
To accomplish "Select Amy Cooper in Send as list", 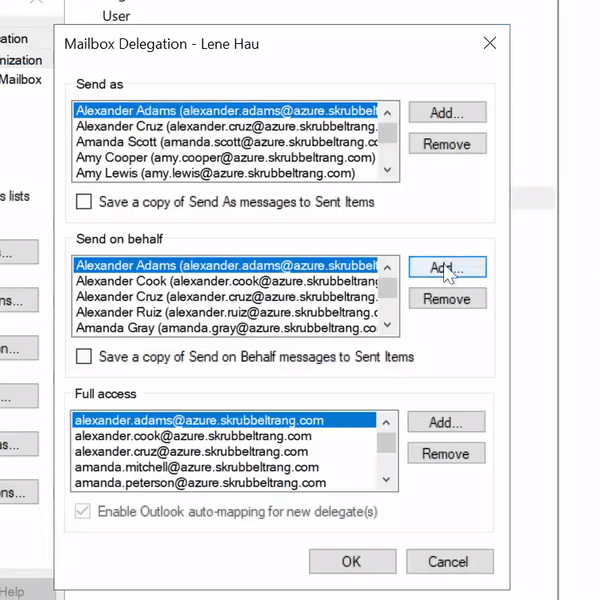I will tap(226, 158).
